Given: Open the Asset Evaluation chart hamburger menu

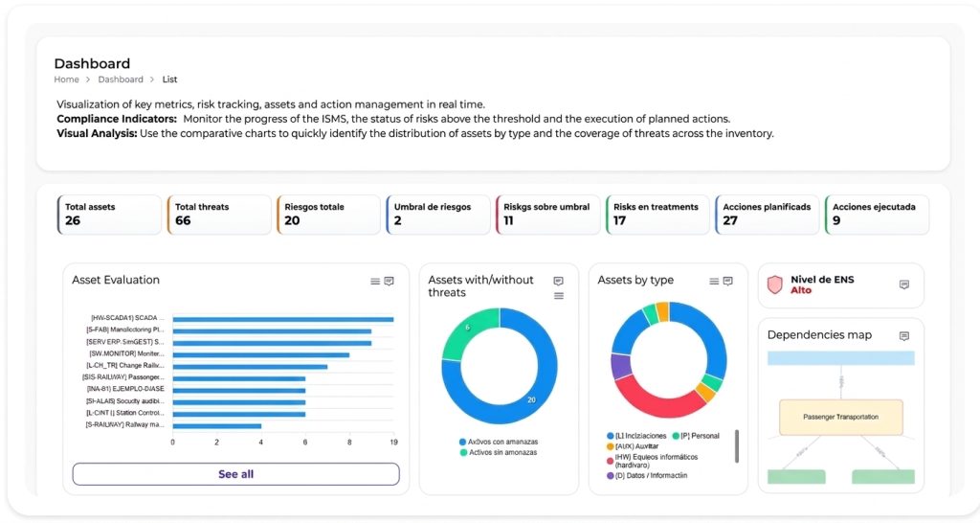Looking at the screenshot, I should (x=375, y=282).
